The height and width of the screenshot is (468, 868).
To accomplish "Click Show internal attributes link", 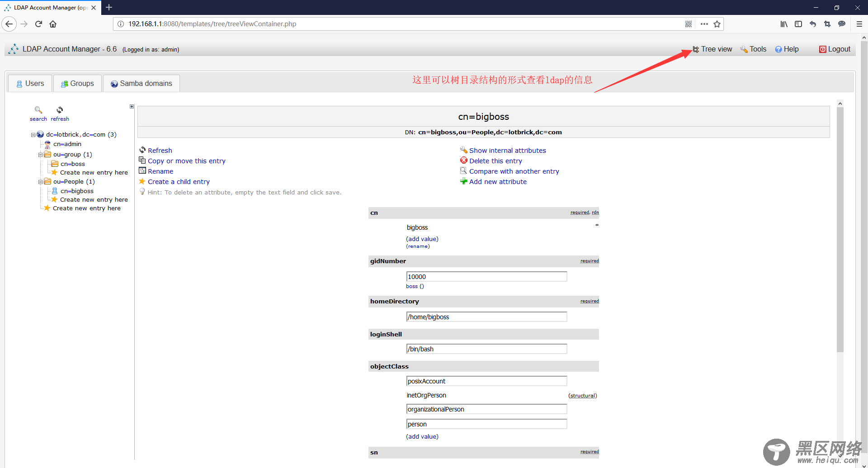I will pyautogui.click(x=508, y=151).
